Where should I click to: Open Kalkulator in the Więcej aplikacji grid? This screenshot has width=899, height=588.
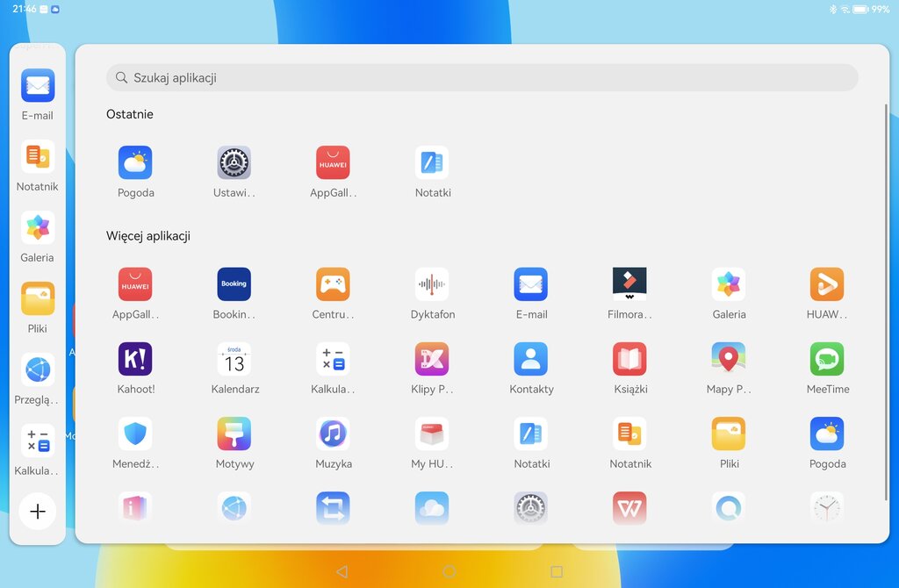click(333, 359)
